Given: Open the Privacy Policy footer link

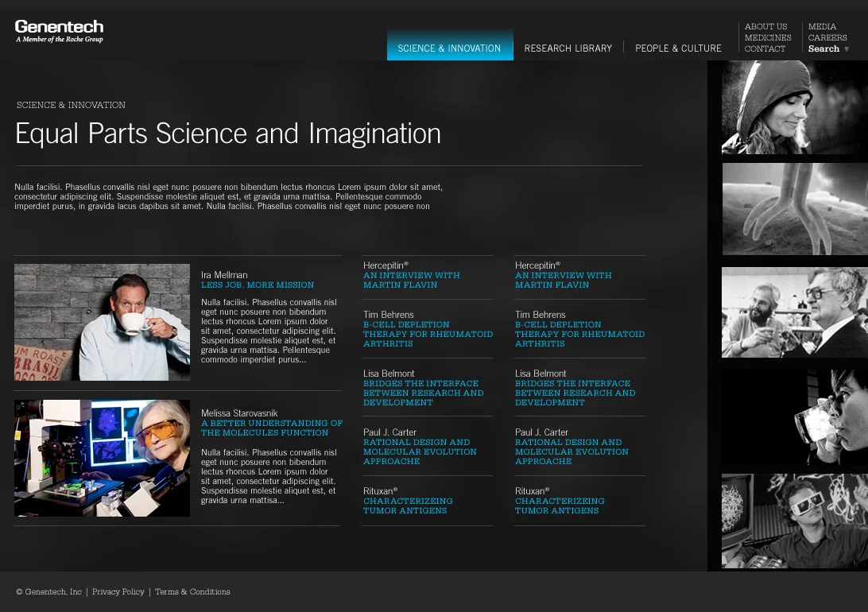Looking at the screenshot, I should point(118,591).
